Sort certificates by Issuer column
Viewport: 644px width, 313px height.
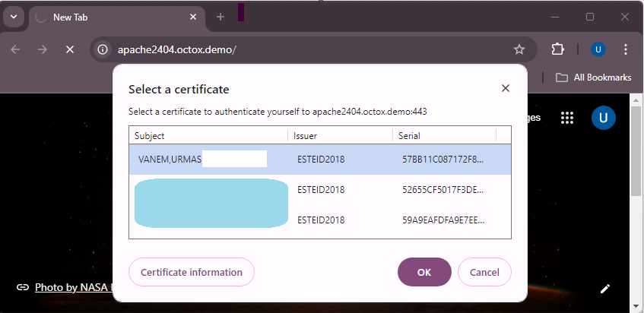341,136
